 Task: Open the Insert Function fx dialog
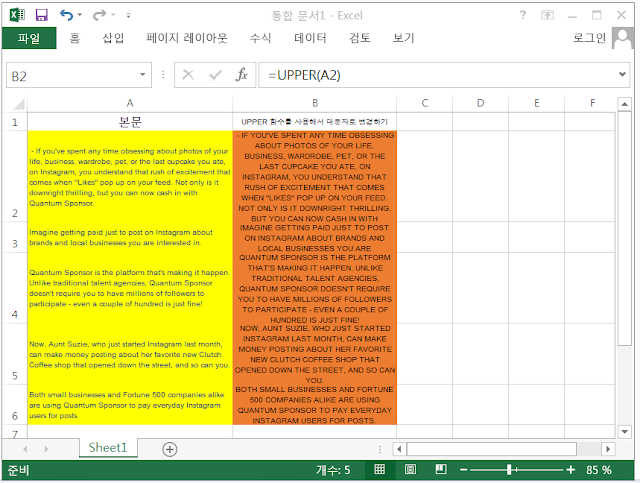pos(242,75)
